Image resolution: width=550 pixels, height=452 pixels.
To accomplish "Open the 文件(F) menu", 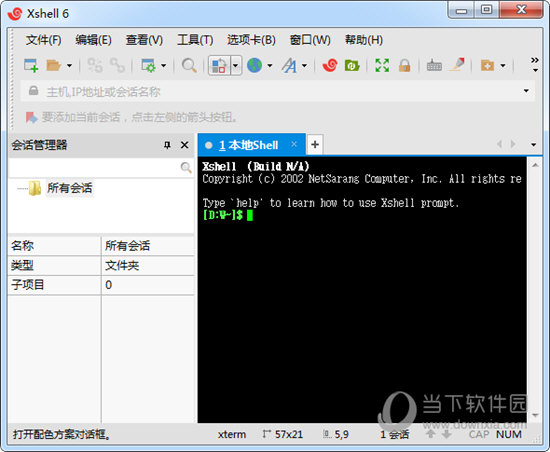I will tap(43, 40).
